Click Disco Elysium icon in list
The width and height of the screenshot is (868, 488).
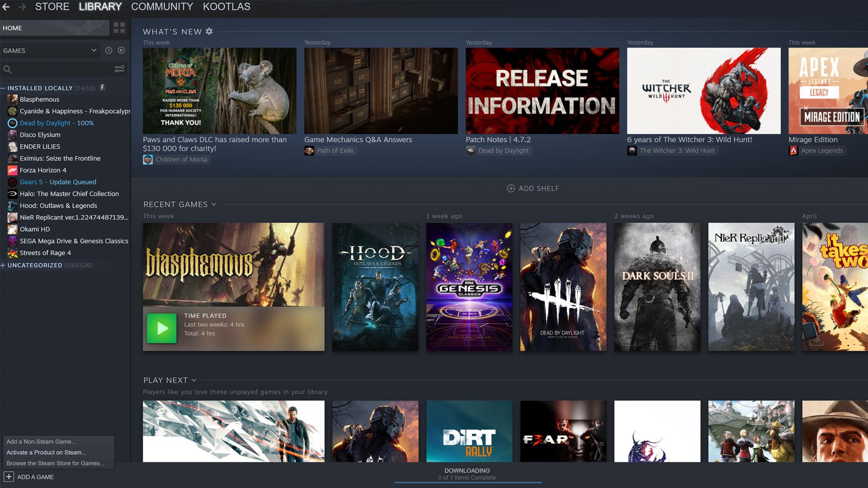click(13, 135)
